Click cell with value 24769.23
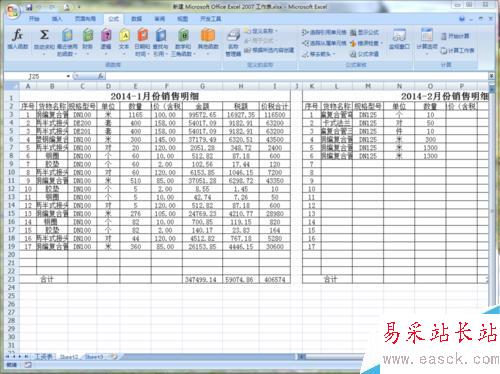 202,214
